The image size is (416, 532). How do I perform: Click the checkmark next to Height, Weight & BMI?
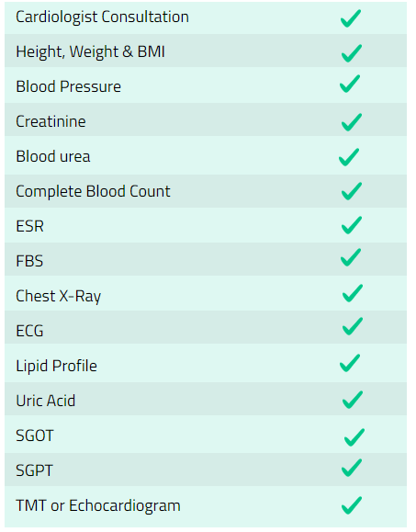pyautogui.click(x=352, y=53)
